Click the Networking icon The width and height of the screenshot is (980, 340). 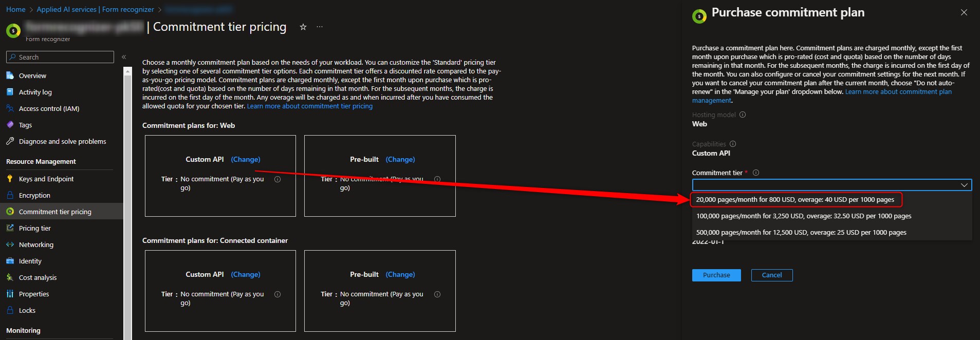[x=10, y=244]
